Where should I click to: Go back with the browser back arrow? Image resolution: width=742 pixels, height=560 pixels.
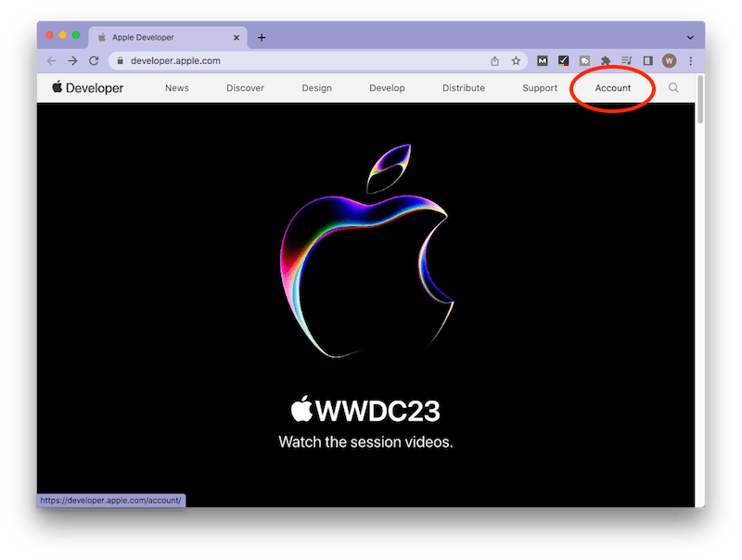pyautogui.click(x=52, y=61)
